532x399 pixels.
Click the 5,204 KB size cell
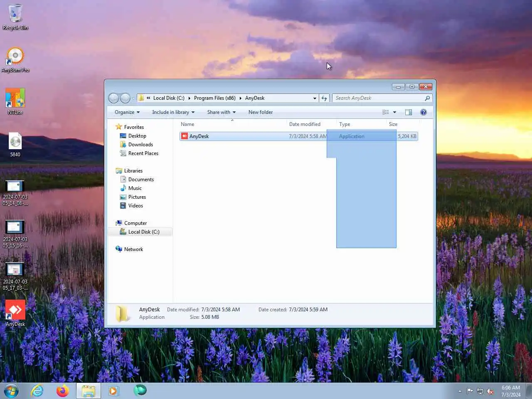pyautogui.click(x=407, y=136)
